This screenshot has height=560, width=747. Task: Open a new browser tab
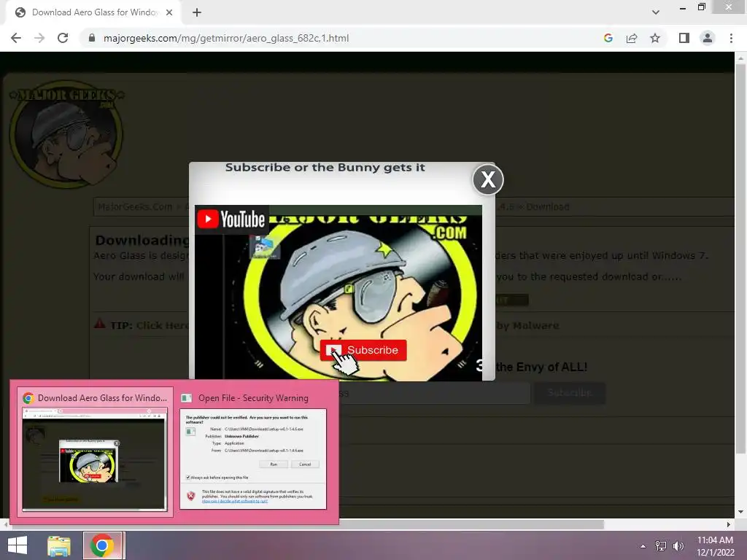197,12
